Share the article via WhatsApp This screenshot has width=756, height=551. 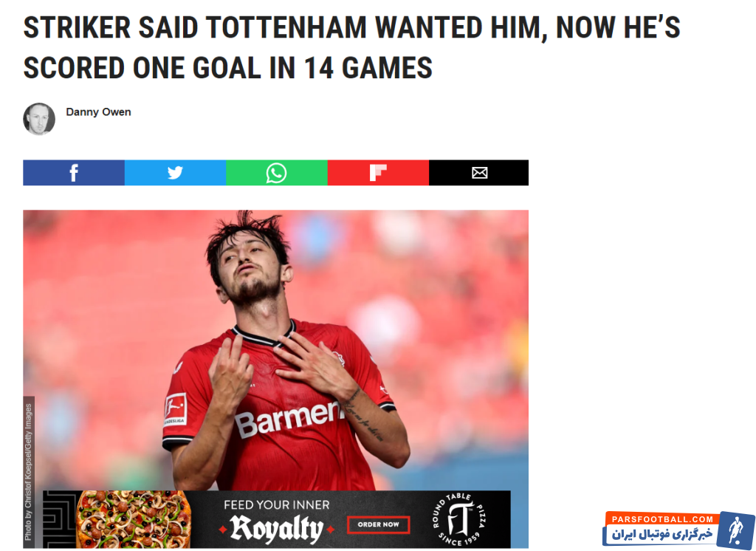(x=277, y=173)
